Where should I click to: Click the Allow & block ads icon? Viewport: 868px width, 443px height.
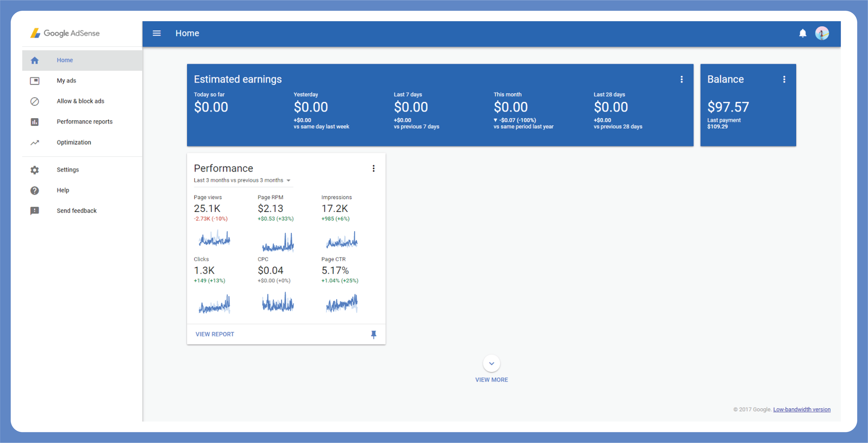pyautogui.click(x=35, y=101)
